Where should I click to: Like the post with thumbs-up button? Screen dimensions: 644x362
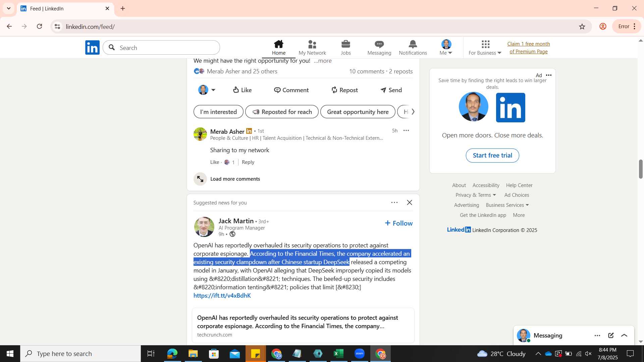click(x=242, y=90)
